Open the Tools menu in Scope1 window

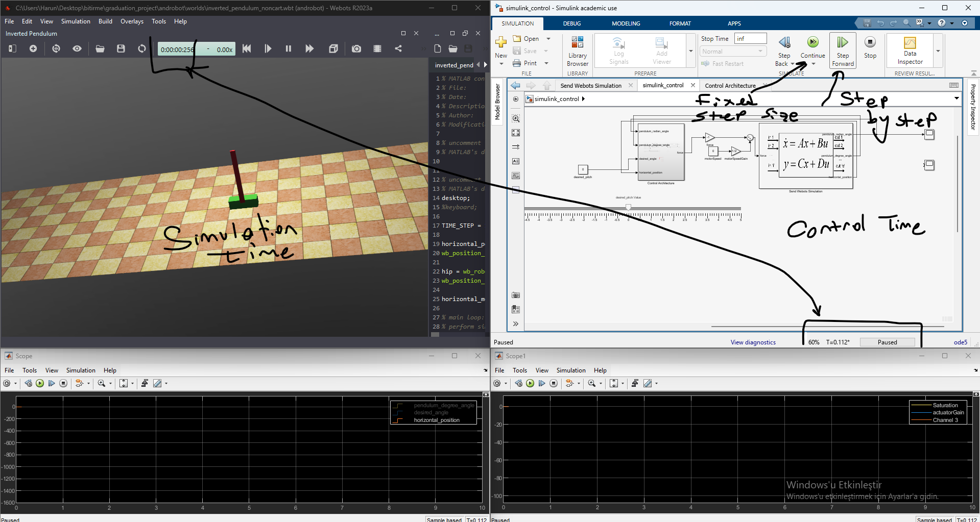pos(520,370)
